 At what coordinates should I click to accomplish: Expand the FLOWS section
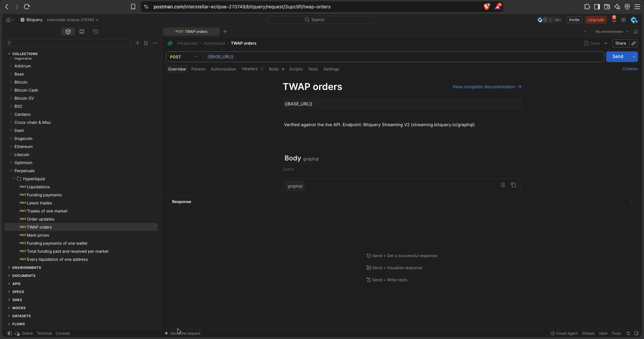9,324
